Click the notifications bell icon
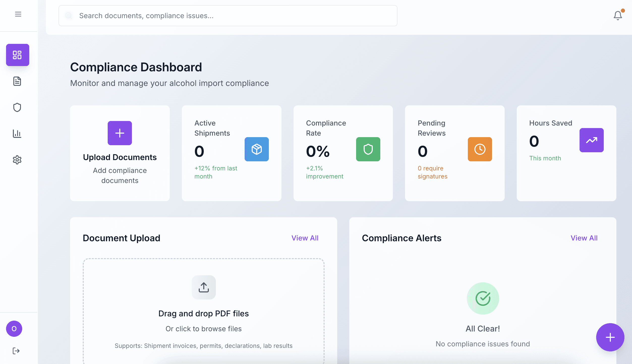This screenshot has width=632, height=364. coord(618,16)
